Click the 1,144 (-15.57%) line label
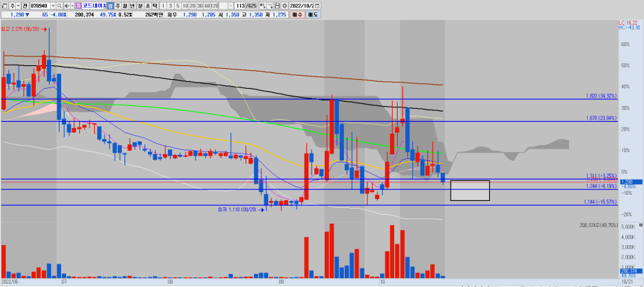 tap(601, 202)
